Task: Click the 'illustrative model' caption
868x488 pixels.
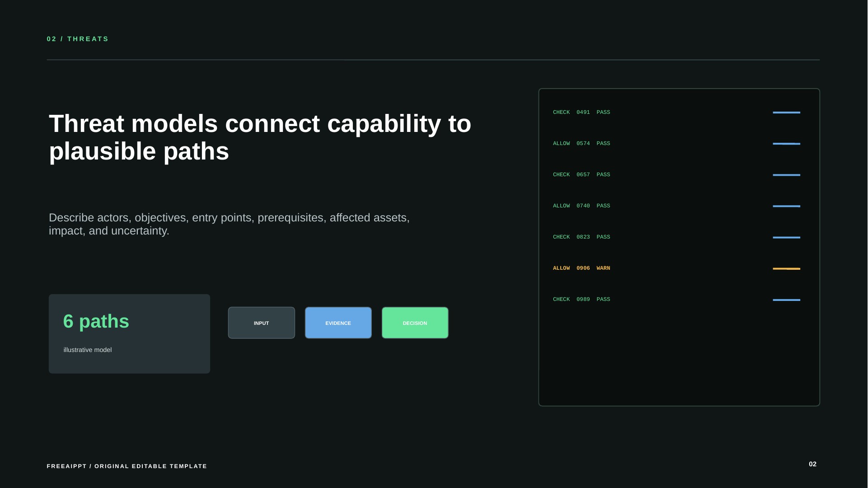Action: pyautogui.click(x=88, y=350)
